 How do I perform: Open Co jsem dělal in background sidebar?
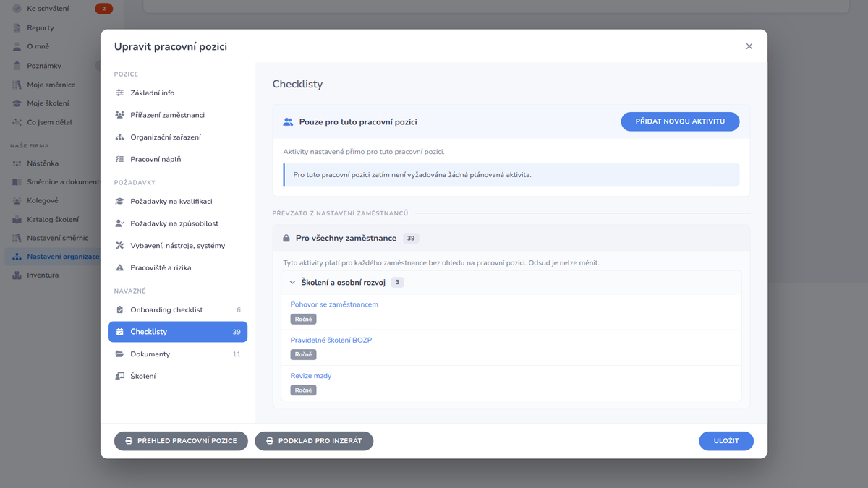(x=49, y=122)
